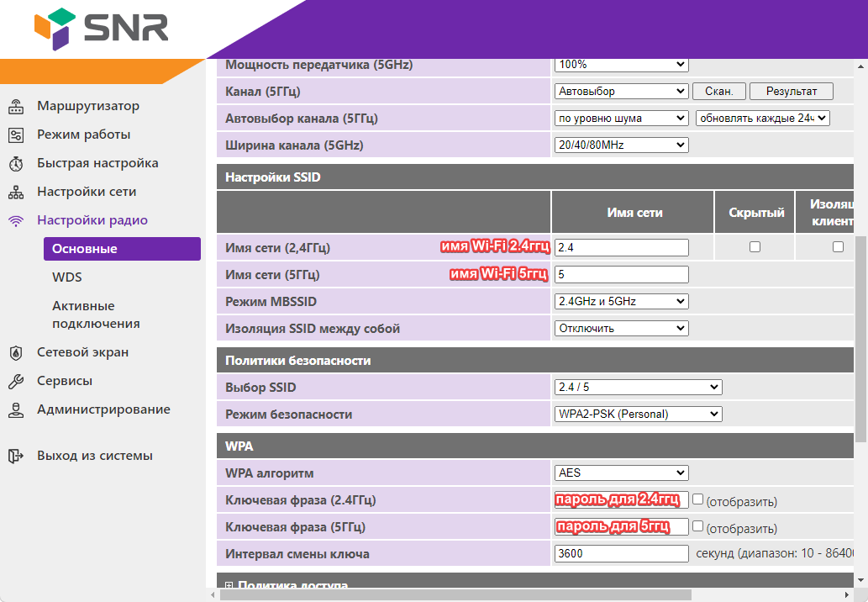Click the shield icon for Сетевой экран
The image size is (868, 602).
tap(16, 353)
